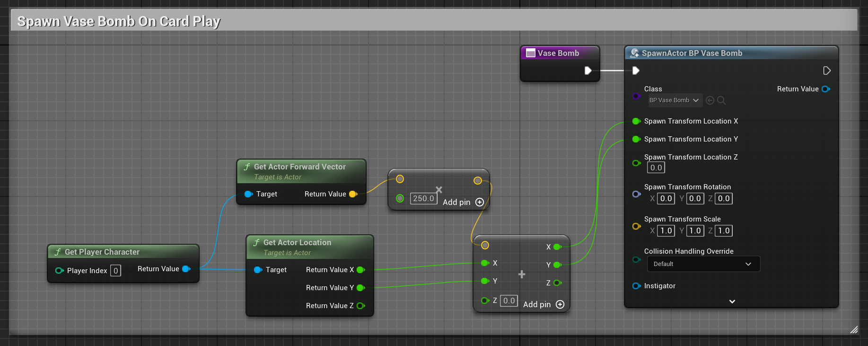Click the Spawn Transform Rotation pin
Screen dimensions: 868x346
coord(636,194)
